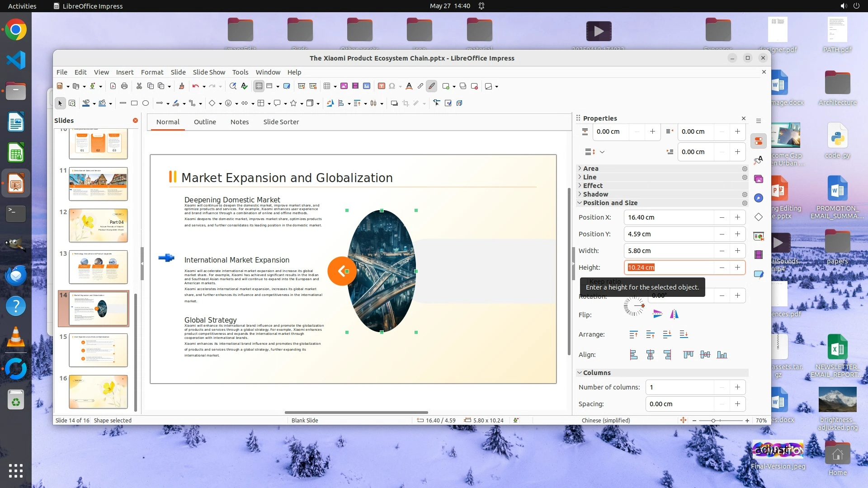
Task: Open the Slide Show menu
Action: point(208,72)
